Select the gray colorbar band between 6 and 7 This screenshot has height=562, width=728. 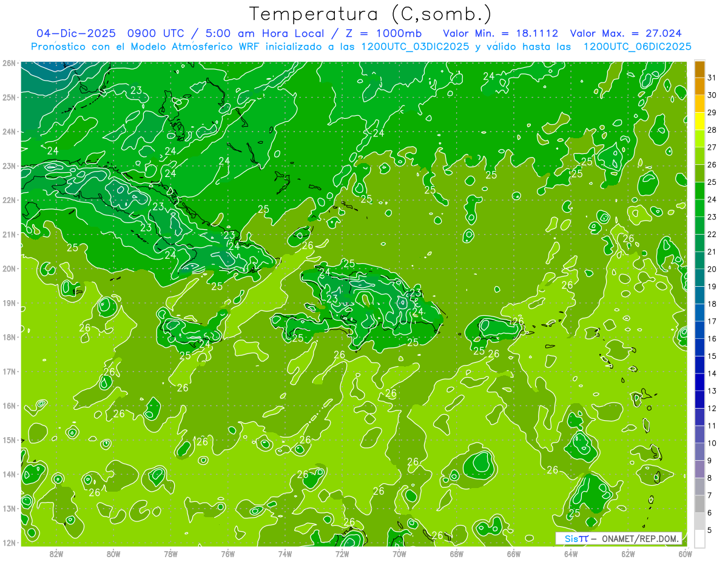tap(699, 504)
